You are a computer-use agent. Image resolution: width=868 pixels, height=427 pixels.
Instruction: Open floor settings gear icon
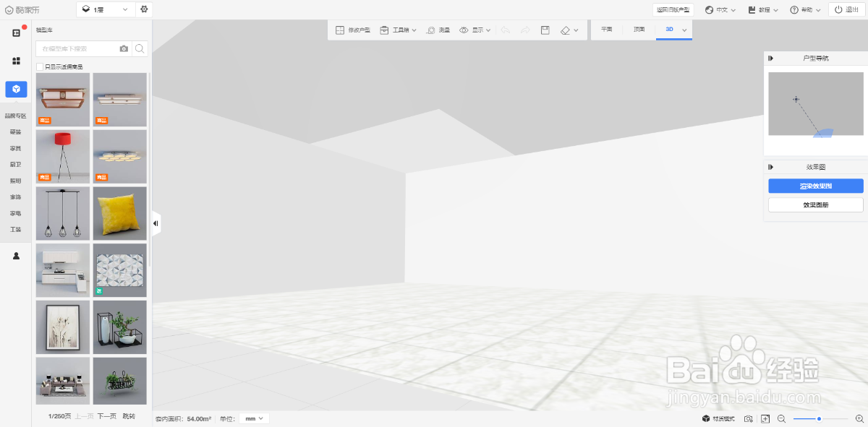(144, 9)
